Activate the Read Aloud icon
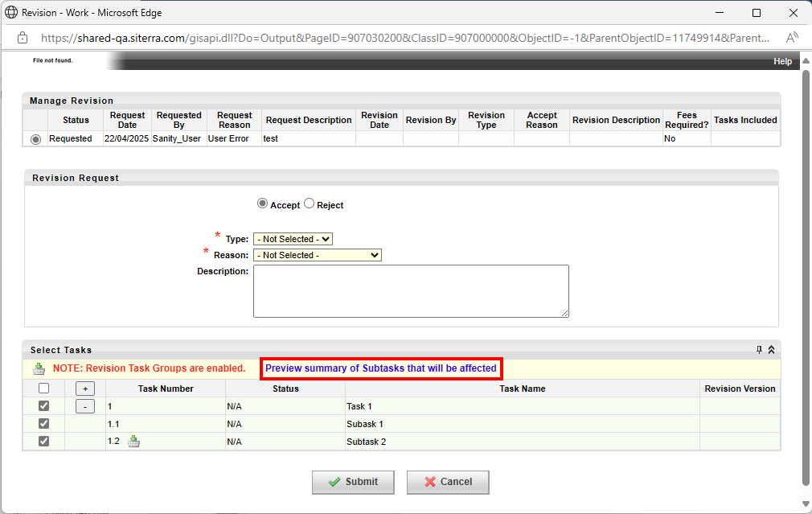 coord(792,38)
